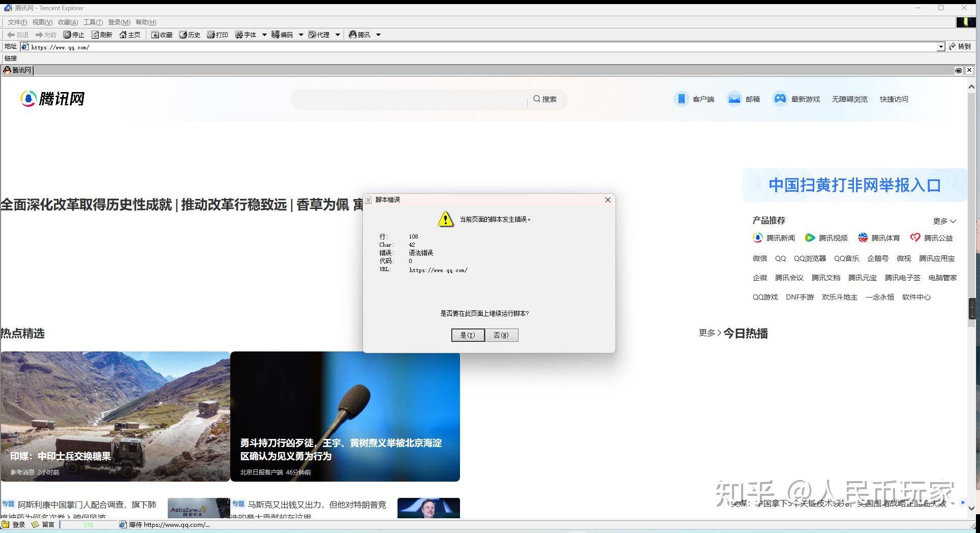980x533 pixels.
Task: Print the page with 打印 icon
Action: 218,35
